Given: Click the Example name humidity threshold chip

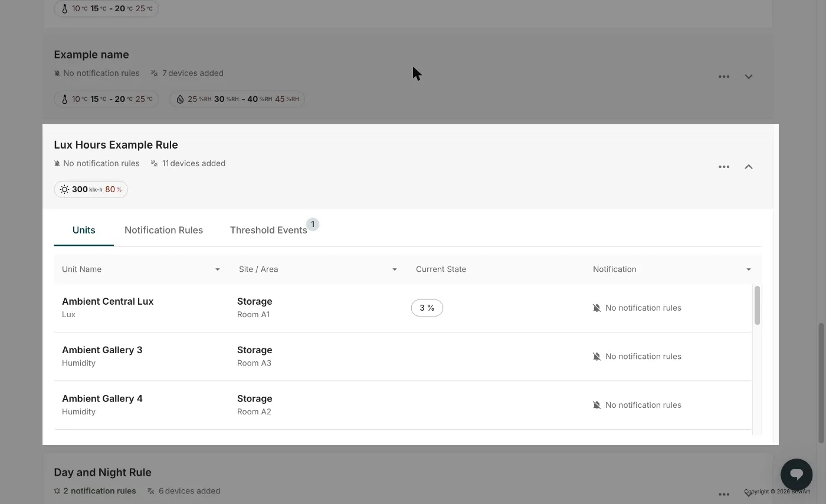Looking at the screenshot, I should click(237, 99).
